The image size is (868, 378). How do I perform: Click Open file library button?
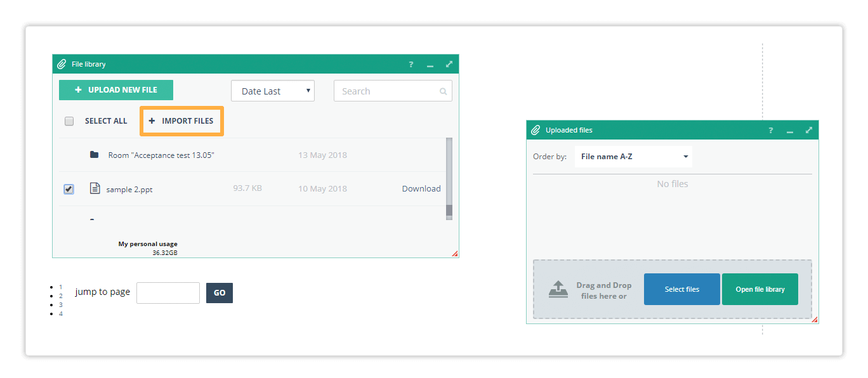click(x=760, y=289)
